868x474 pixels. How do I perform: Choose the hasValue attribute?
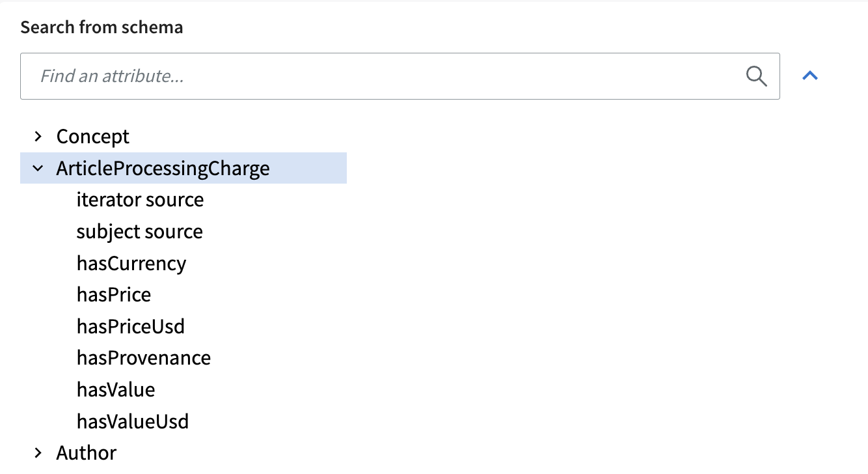(x=116, y=390)
